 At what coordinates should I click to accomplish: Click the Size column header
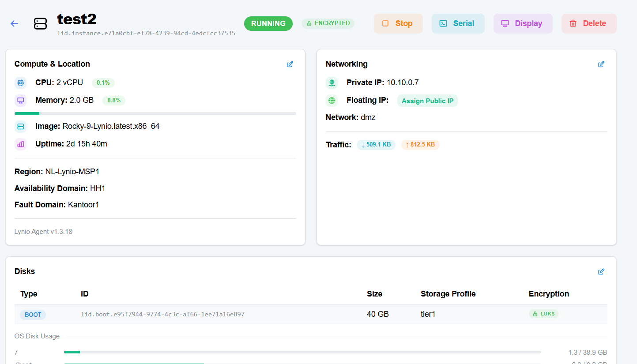374,294
